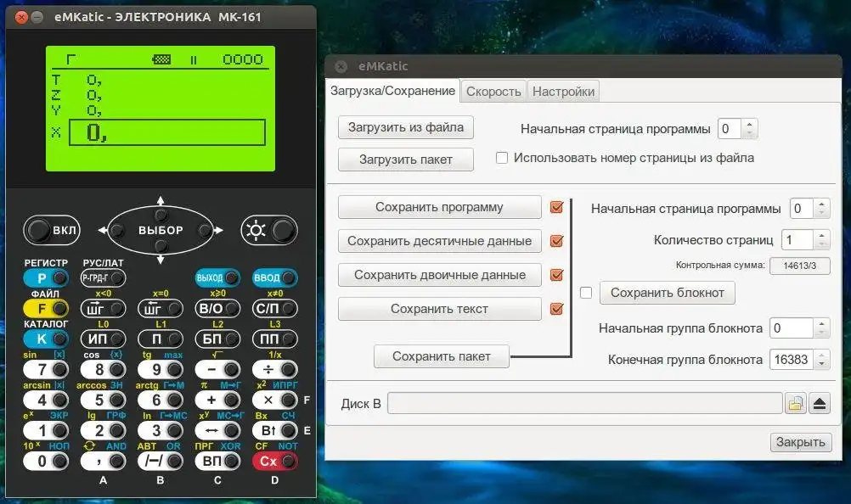The width and height of the screenshot is (851, 504).
Task: Click the С/П calculator key
Action: (275, 308)
